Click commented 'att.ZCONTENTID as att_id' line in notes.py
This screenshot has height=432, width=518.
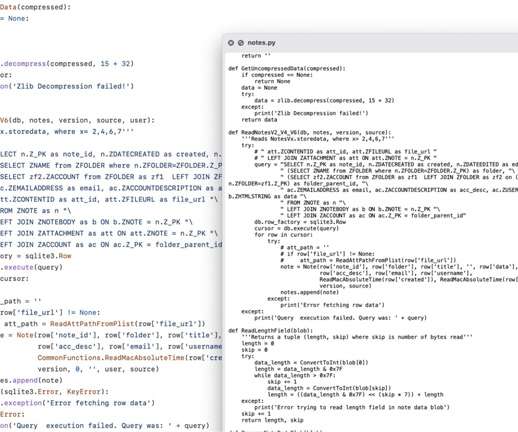[x=346, y=152]
